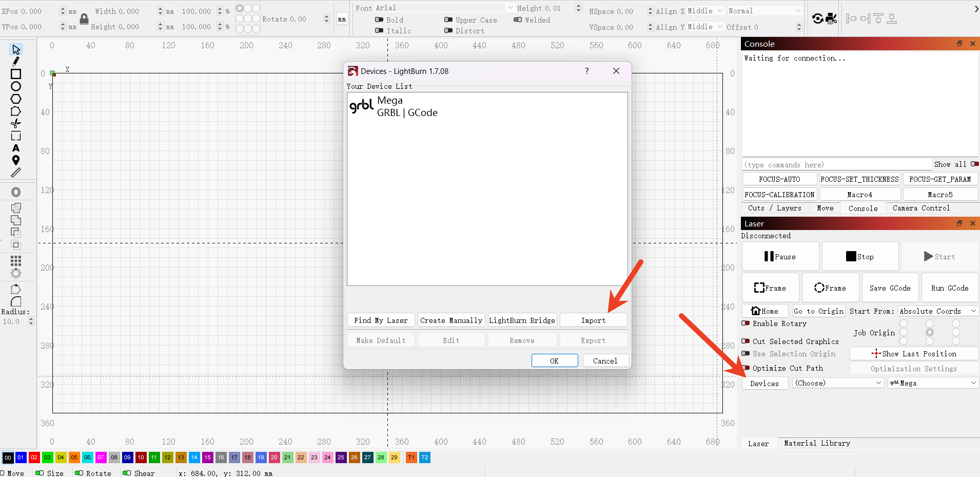This screenshot has width=980, height=477.
Task: Click the Circular Array icon
Action: point(16,273)
